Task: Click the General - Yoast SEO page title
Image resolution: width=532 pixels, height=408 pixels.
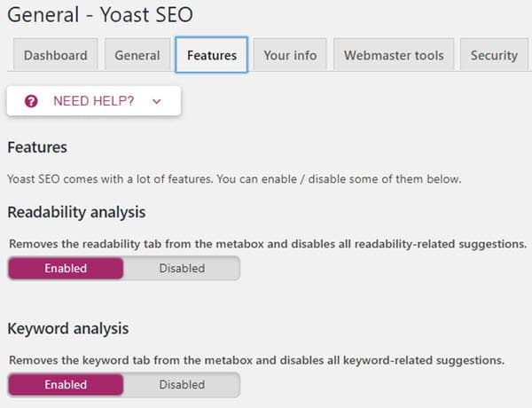Action: (x=100, y=14)
